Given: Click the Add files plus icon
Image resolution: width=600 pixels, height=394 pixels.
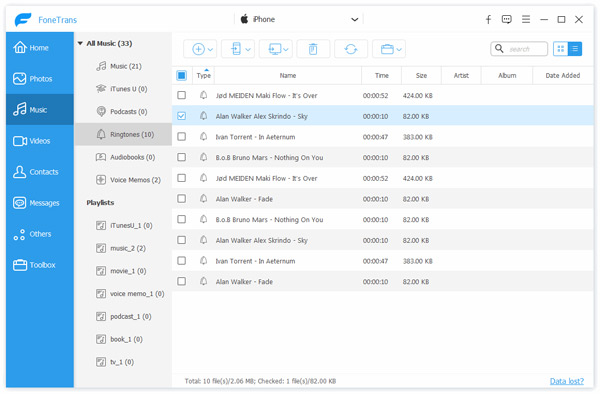Looking at the screenshot, I should point(198,49).
